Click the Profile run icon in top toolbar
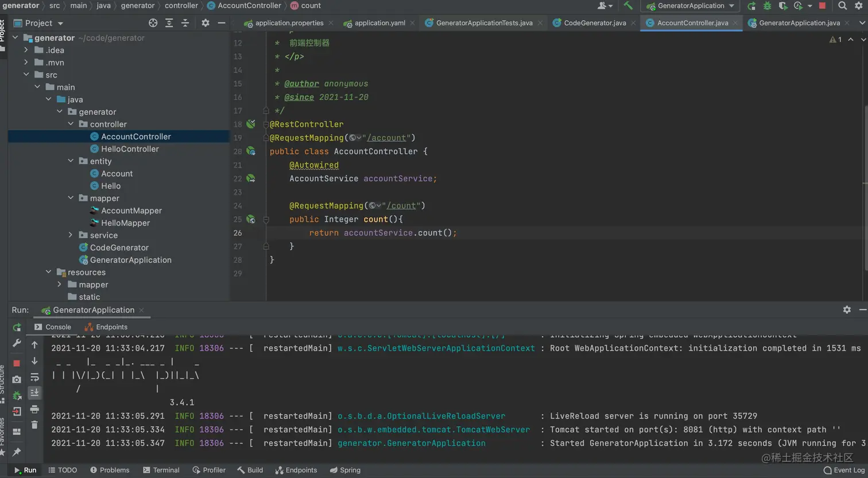 [x=798, y=6]
